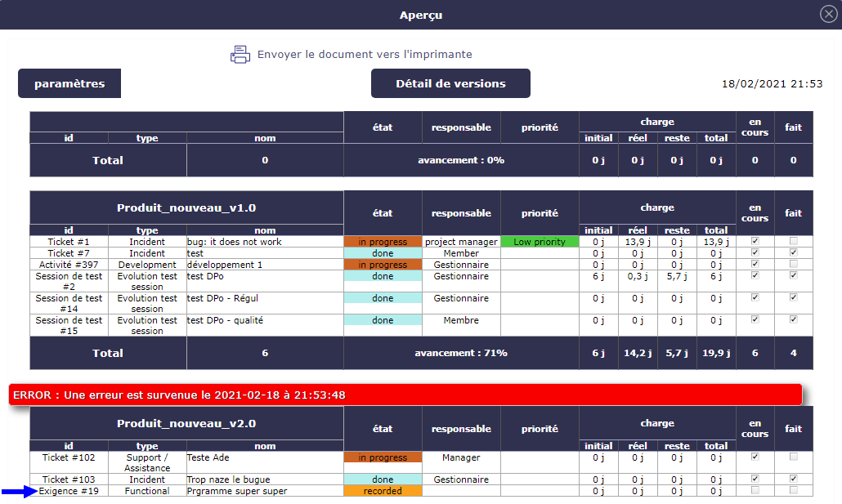The width and height of the screenshot is (842, 504).
Task: Click in progress status of Activité #397
Action: [383, 265]
